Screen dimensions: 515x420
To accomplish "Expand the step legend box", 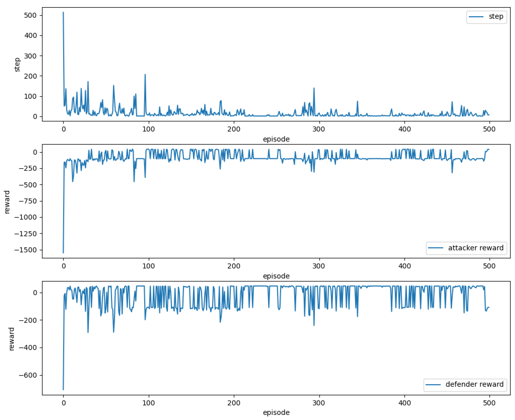I will point(486,17).
